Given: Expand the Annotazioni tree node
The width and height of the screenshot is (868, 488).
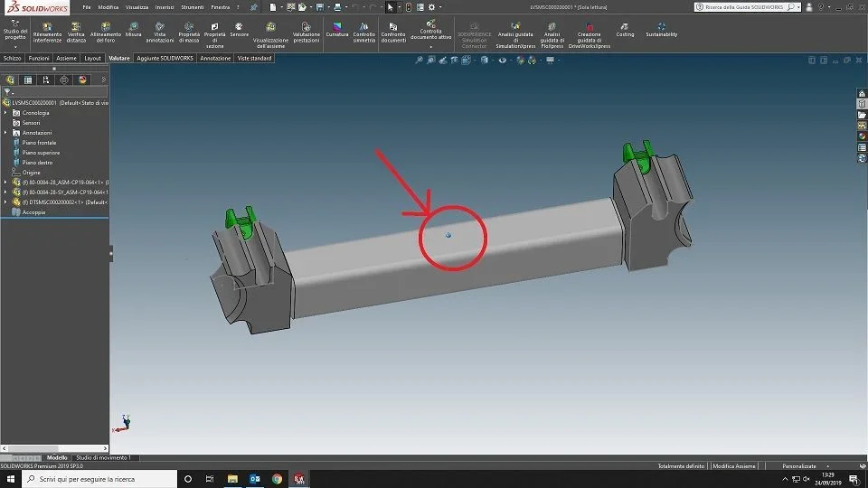Looking at the screenshot, I should pos(5,133).
